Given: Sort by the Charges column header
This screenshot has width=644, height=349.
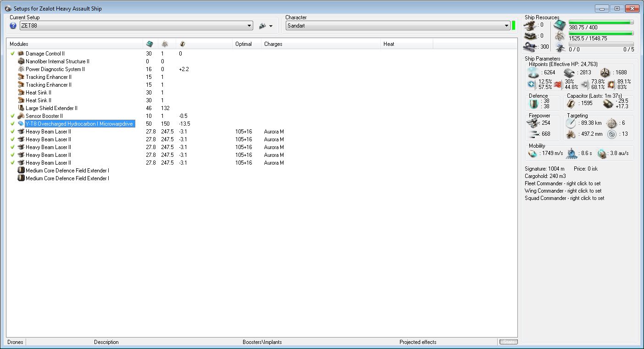Looking at the screenshot, I should (x=322, y=44).
